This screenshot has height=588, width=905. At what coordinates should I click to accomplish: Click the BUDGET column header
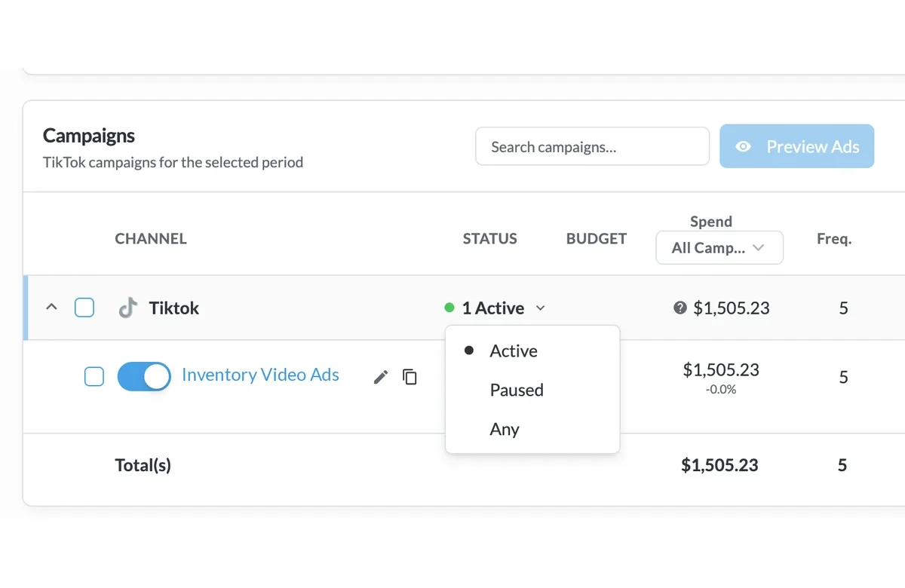coord(597,239)
